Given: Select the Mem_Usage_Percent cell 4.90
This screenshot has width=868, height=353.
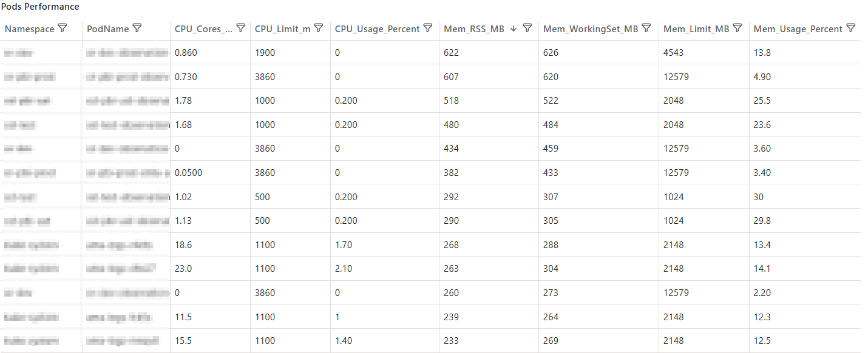Looking at the screenshot, I should 762,77.
